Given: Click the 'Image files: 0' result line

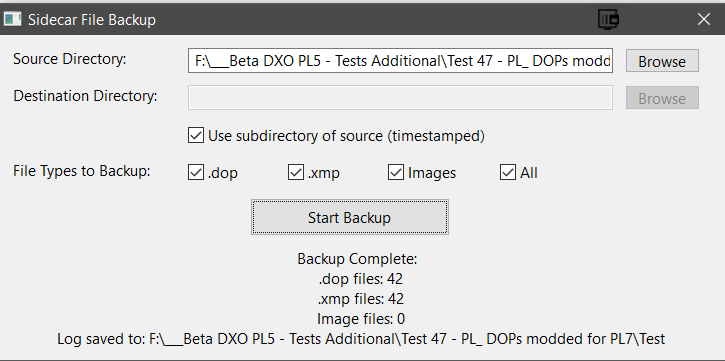Looking at the screenshot, I should point(361,319).
